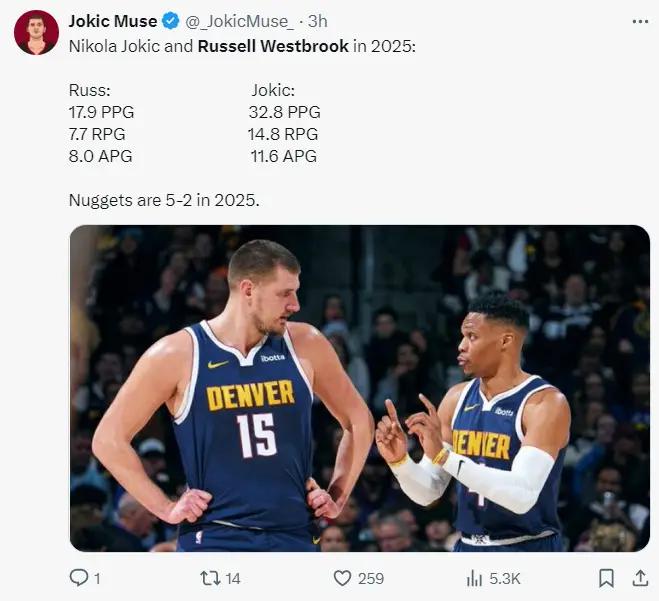
Task: Open the view analytics bar-chart icon
Action: [x=475, y=578]
